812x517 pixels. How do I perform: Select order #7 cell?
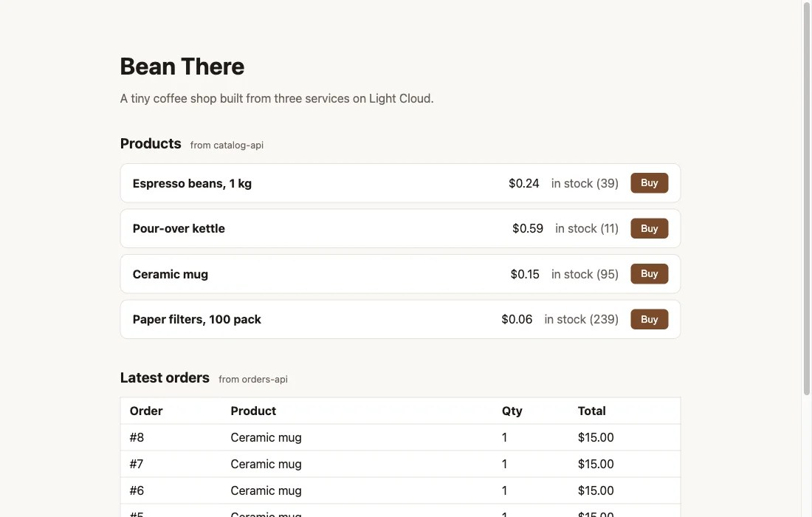137,464
